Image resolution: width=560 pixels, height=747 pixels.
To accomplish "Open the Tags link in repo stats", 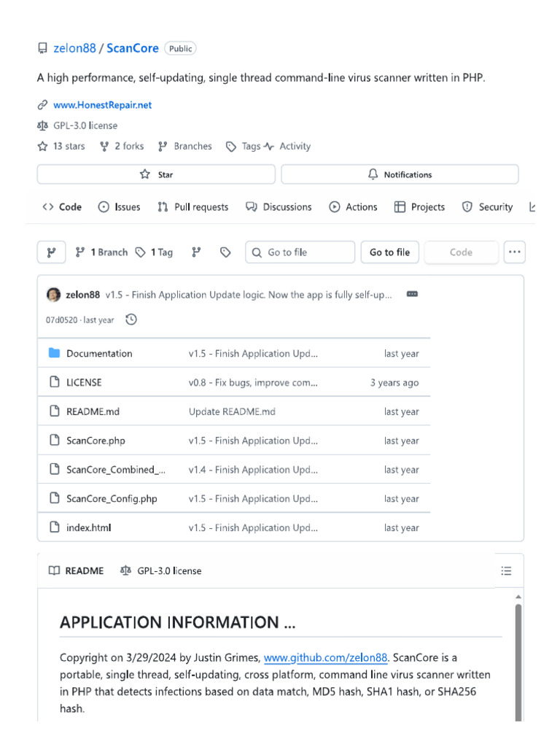I will click(x=244, y=146).
